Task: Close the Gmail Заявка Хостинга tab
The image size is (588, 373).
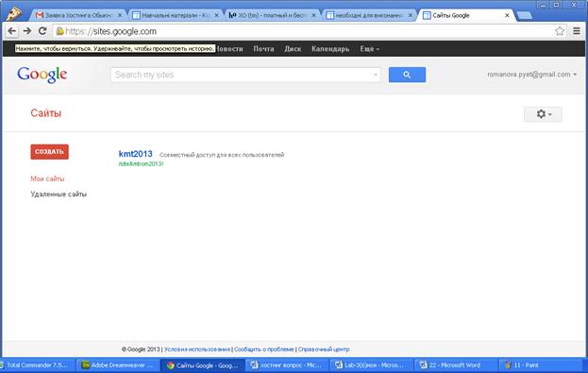Action: pyautogui.click(x=120, y=15)
